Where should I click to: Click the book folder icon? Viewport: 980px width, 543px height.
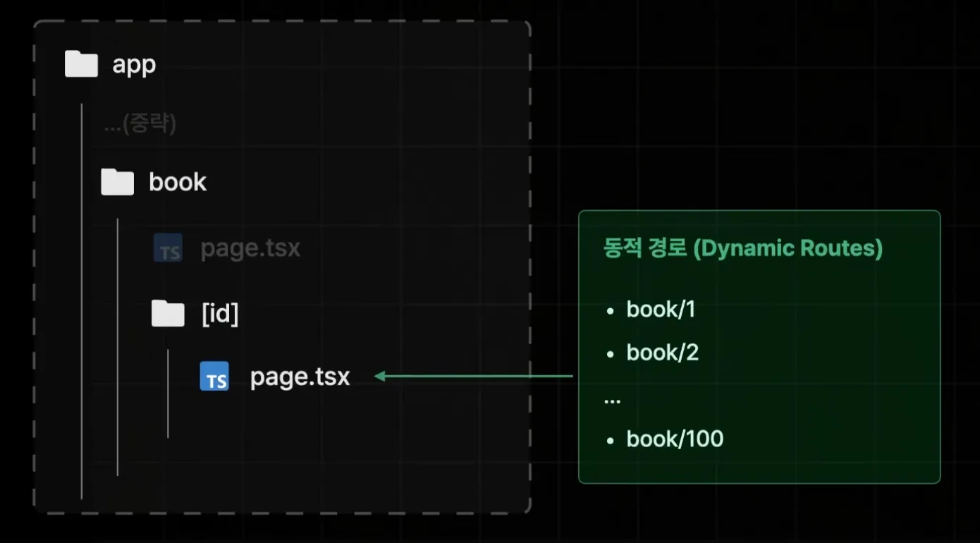point(117,182)
